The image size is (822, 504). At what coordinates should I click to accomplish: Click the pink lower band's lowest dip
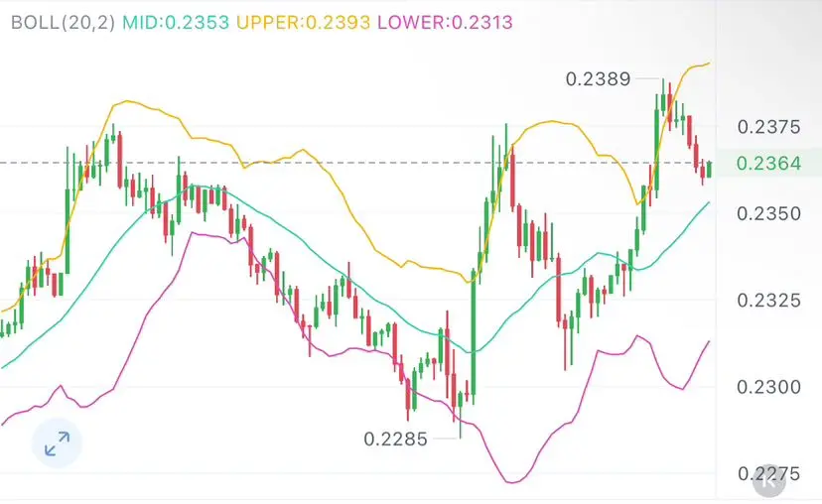511,481
